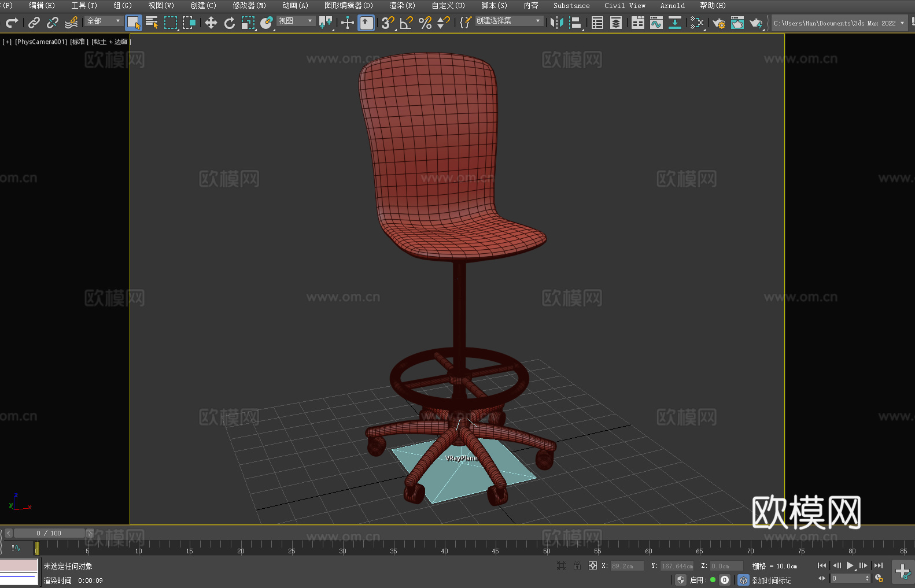Open the 视图(V) menu
Viewport: 915px width, 588px height.
coord(161,5)
